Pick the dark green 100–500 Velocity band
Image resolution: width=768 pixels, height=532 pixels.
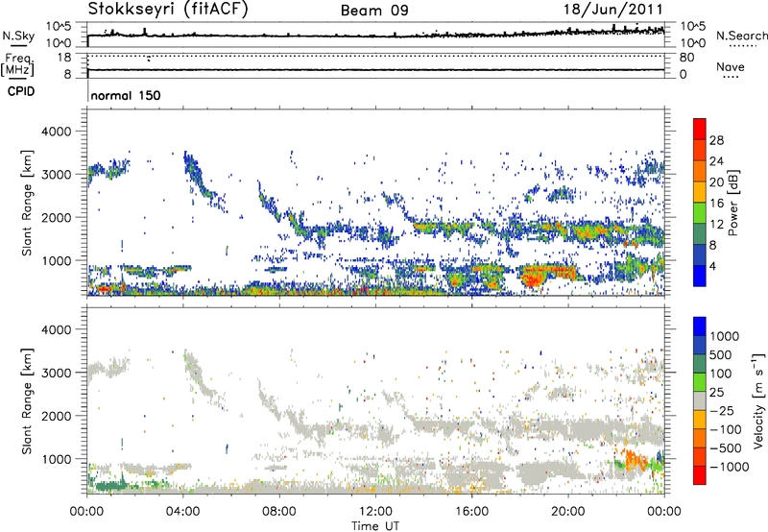[x=700, y=364]
